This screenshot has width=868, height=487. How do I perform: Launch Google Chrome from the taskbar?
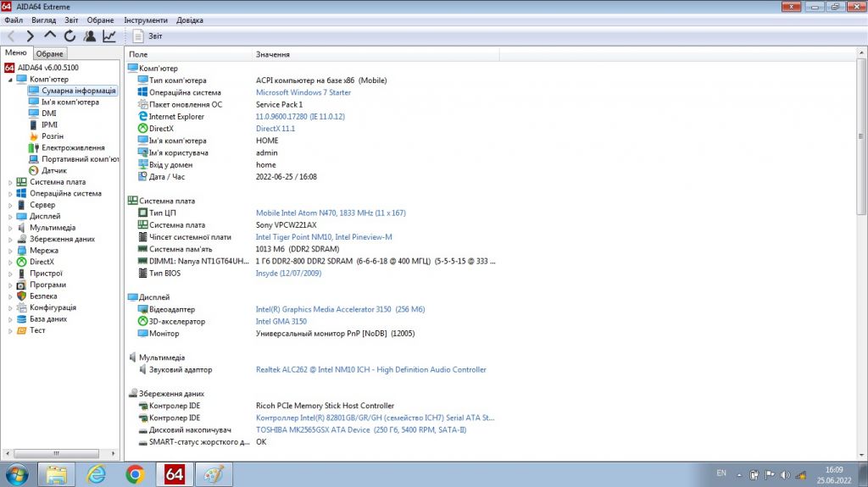click(x=135, y=475)
